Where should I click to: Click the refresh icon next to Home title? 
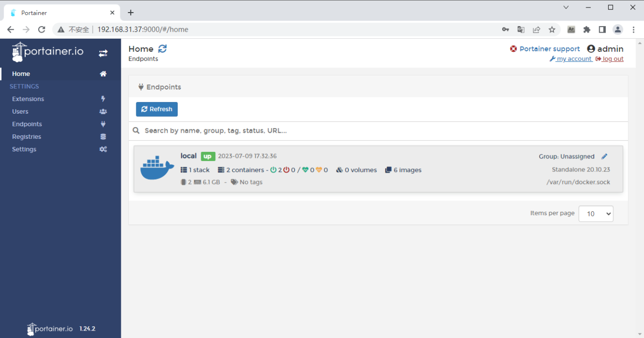[x=162, y=49]
